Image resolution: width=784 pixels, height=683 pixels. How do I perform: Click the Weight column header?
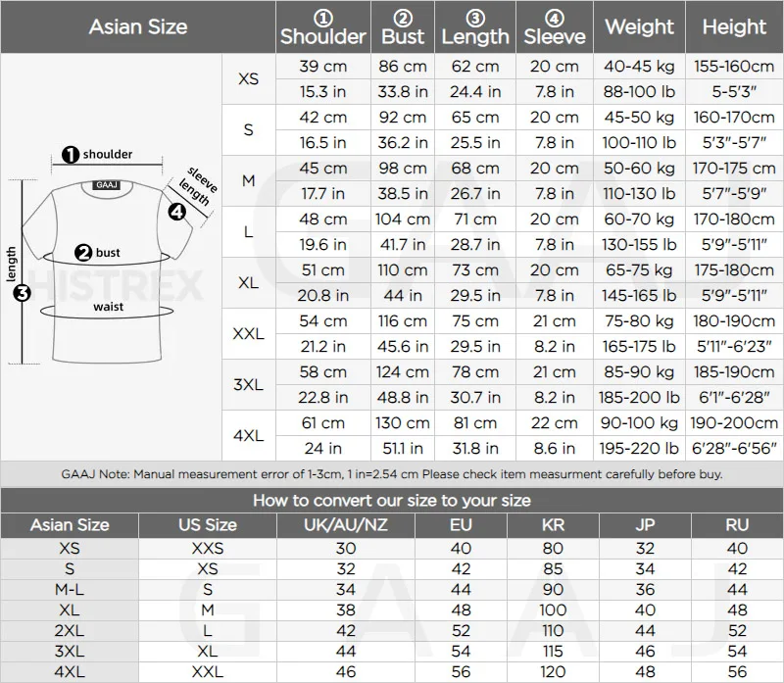pyautogui.click(x=640, y=26)
